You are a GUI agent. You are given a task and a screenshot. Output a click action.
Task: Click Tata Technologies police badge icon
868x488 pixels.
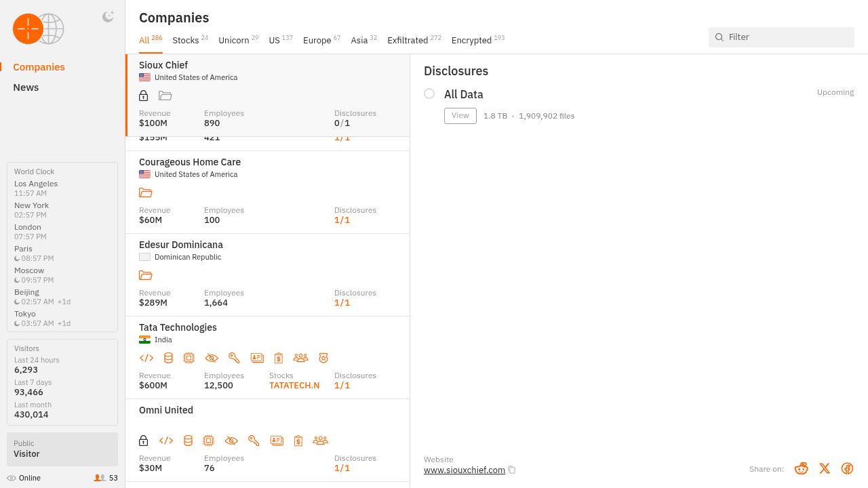point(323,358)
